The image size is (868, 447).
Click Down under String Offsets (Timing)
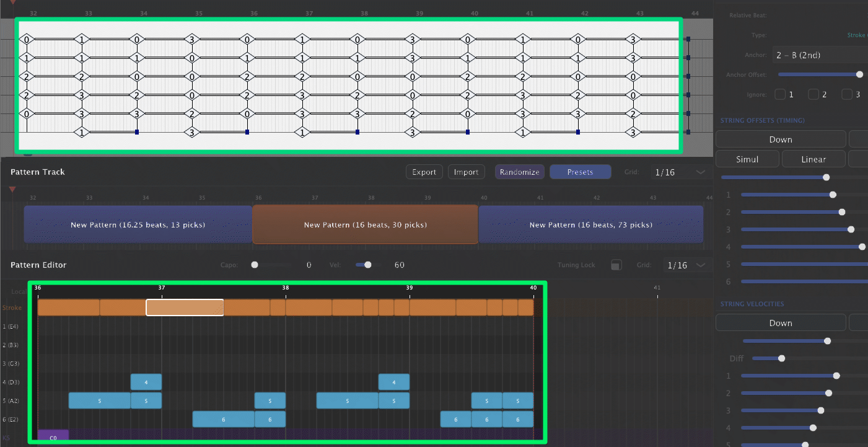781,139
